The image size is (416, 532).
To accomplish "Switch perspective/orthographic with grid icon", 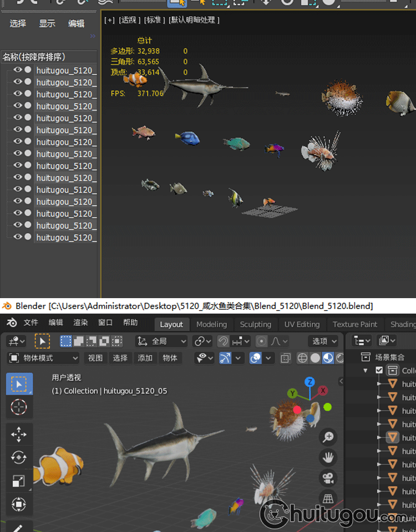I will tap(328, 498).
